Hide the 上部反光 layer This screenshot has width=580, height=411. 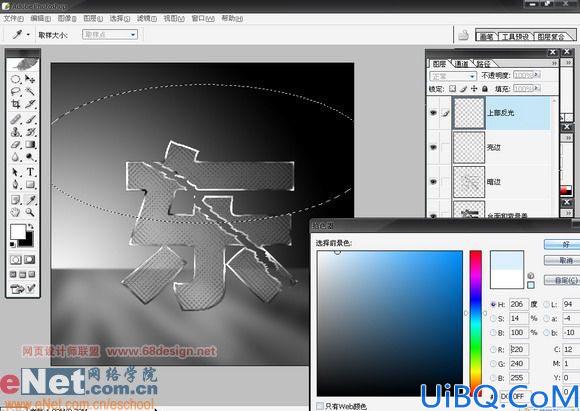[x=433, y=112]
